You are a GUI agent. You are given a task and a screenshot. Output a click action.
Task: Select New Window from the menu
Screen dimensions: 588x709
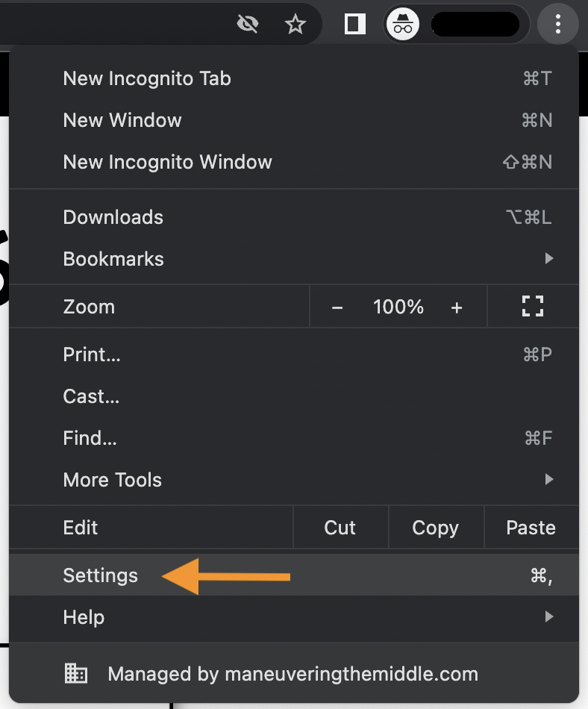click(122, 120)
